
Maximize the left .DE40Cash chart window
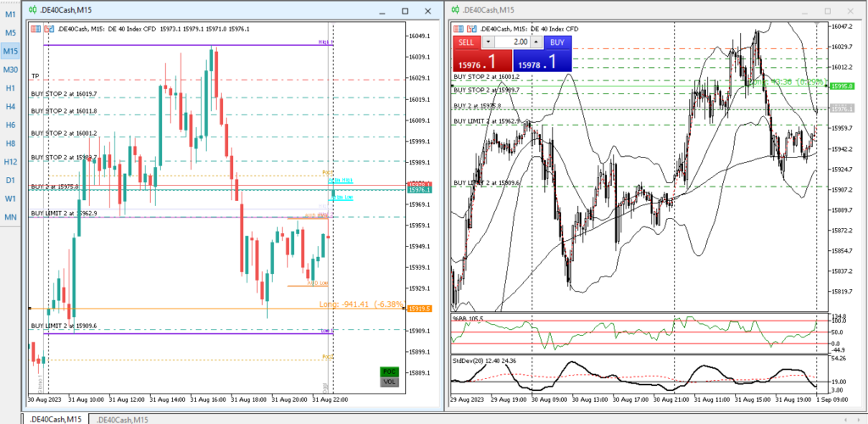404,11
